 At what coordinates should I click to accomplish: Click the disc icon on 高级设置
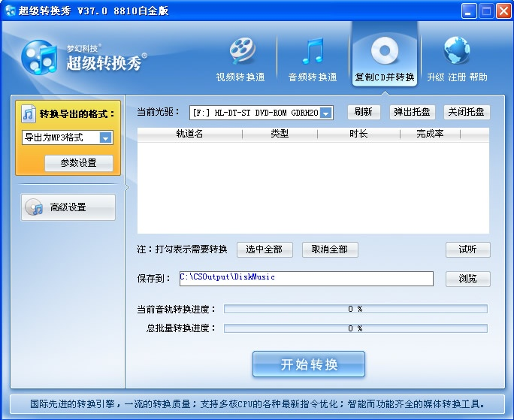34,207
